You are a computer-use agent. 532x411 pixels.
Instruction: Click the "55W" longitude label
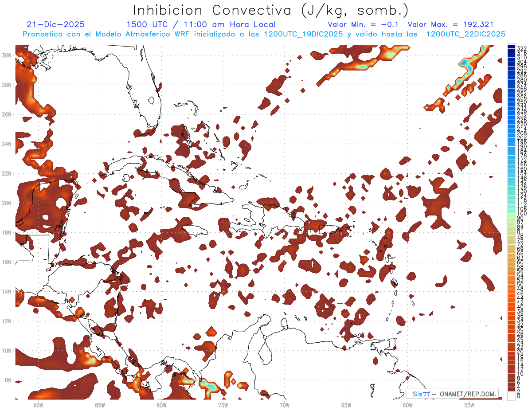[x=469, y=405]
